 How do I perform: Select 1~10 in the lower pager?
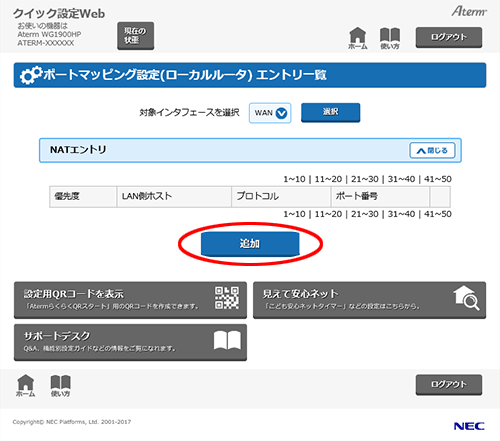point(294,214)
